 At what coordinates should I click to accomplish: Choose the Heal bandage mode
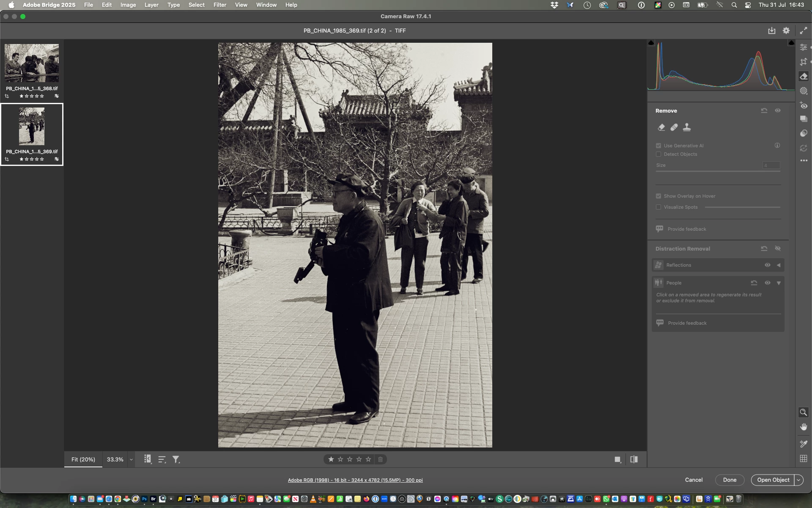[674, 127]
